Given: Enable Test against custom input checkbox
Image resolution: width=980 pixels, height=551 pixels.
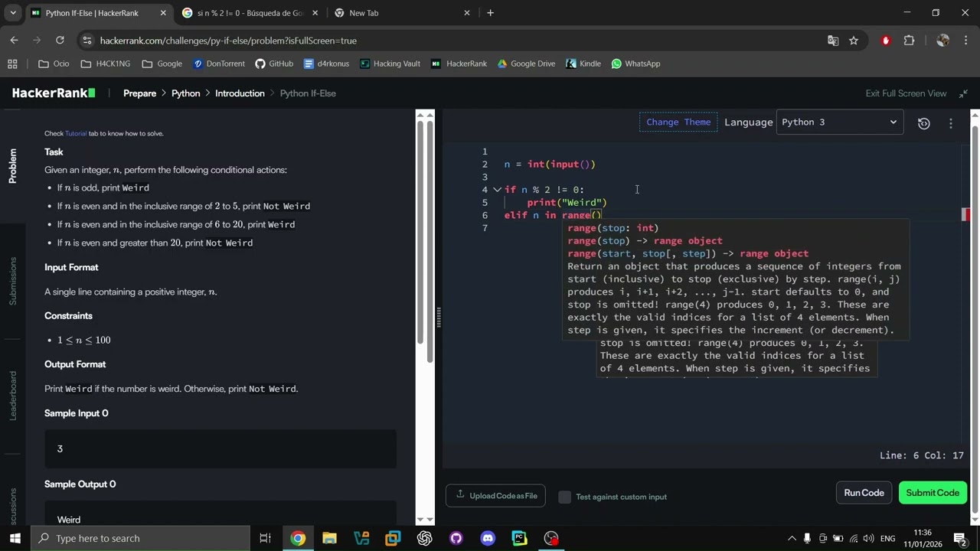Looking at the screenshot, I should pos(565,497).
